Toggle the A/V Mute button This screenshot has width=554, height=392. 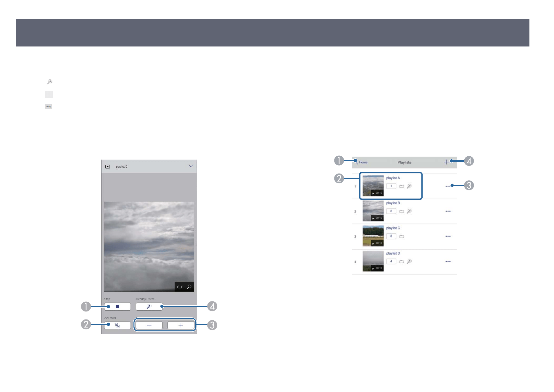[117, 325]
